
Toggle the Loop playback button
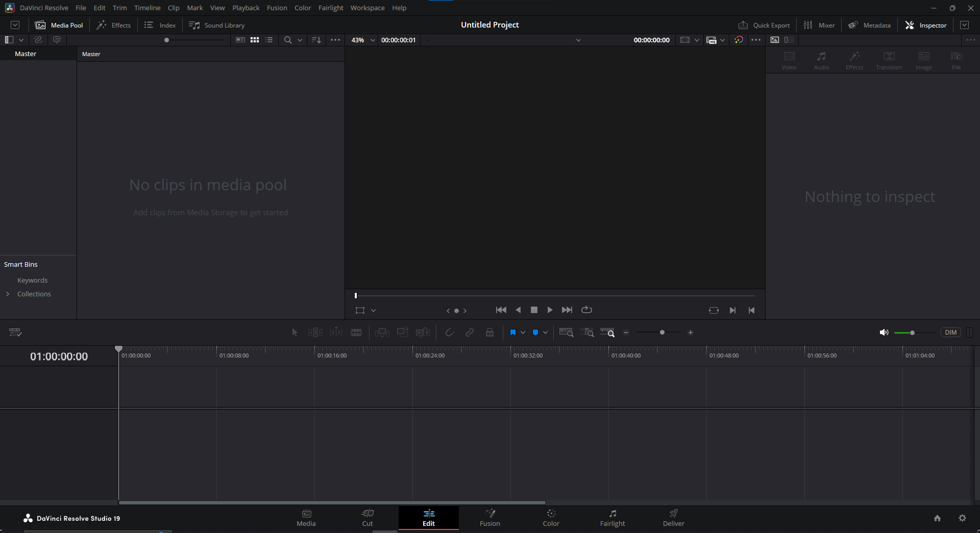pos(587,310)
